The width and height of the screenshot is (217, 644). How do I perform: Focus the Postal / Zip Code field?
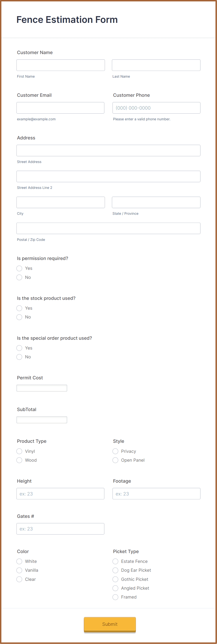108,228
